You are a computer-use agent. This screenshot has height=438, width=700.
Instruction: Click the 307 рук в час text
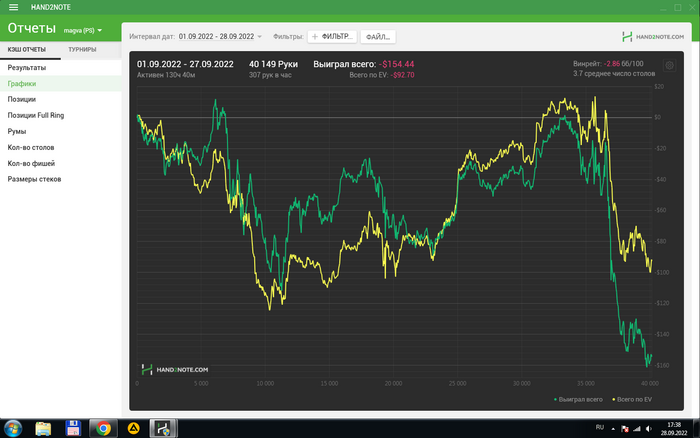(270, 75)
